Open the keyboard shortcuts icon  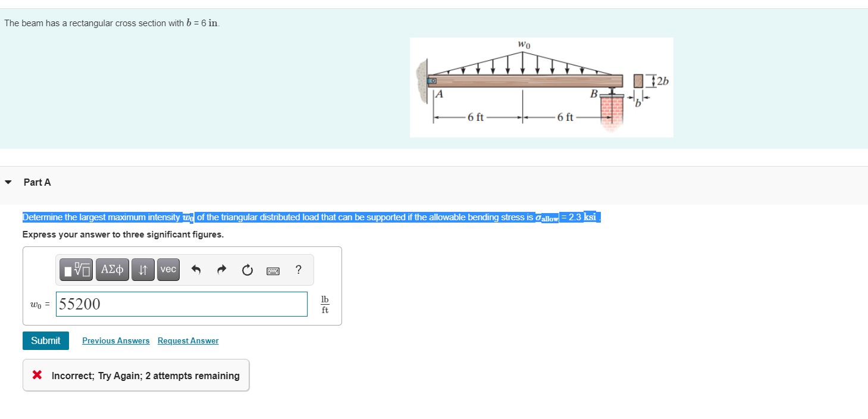click(272, 269)
